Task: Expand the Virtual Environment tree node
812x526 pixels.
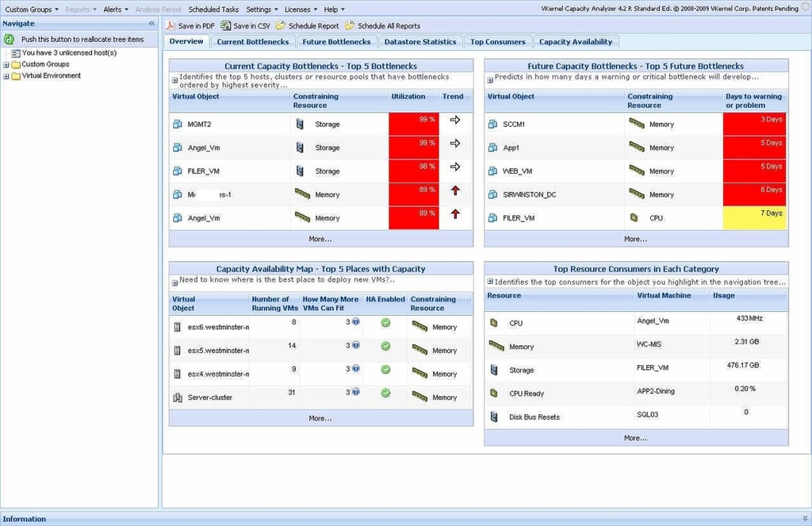Action: click(x=6, y=76)
